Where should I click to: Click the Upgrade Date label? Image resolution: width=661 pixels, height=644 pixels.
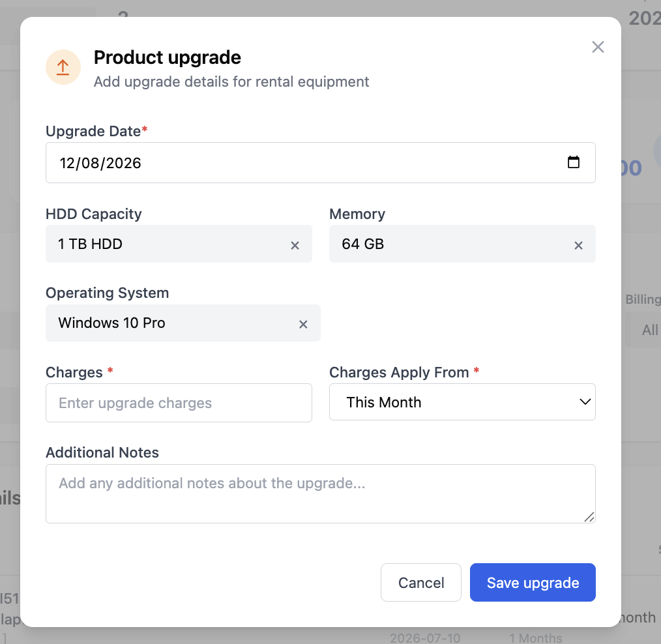(x=93, y=132)
